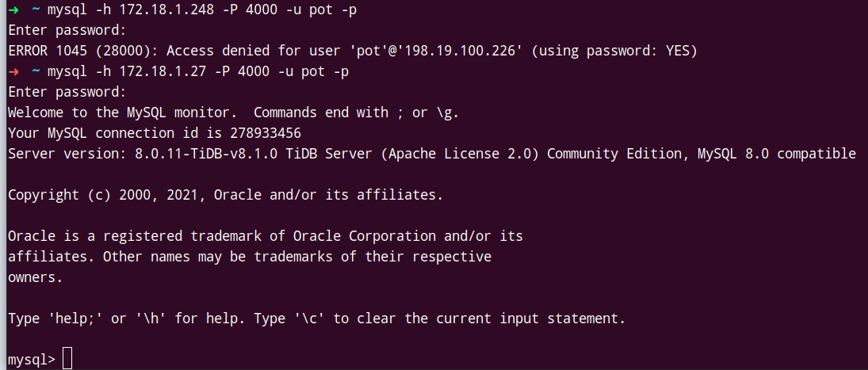Click the '\c' clear shortcut text

click(x=309, y=319)
